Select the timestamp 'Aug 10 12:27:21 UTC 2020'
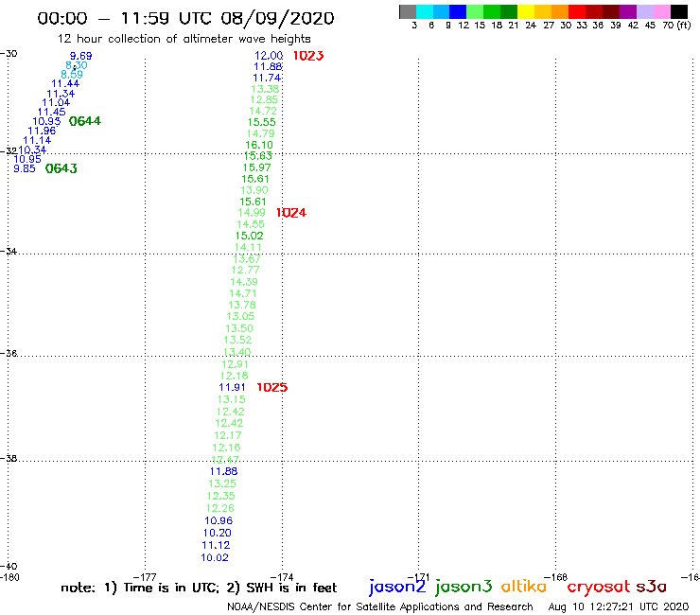This screenshot has width=700, height=615. point(619,607)
